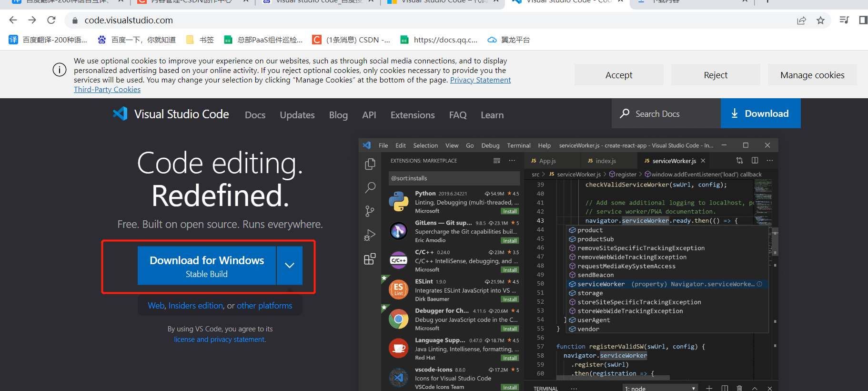Image resolution: width=868 pixels, height=391 pixels.
Task: Click the 'serviceWorker' autocomplete suggestion
Action: [x=667, y=284]
